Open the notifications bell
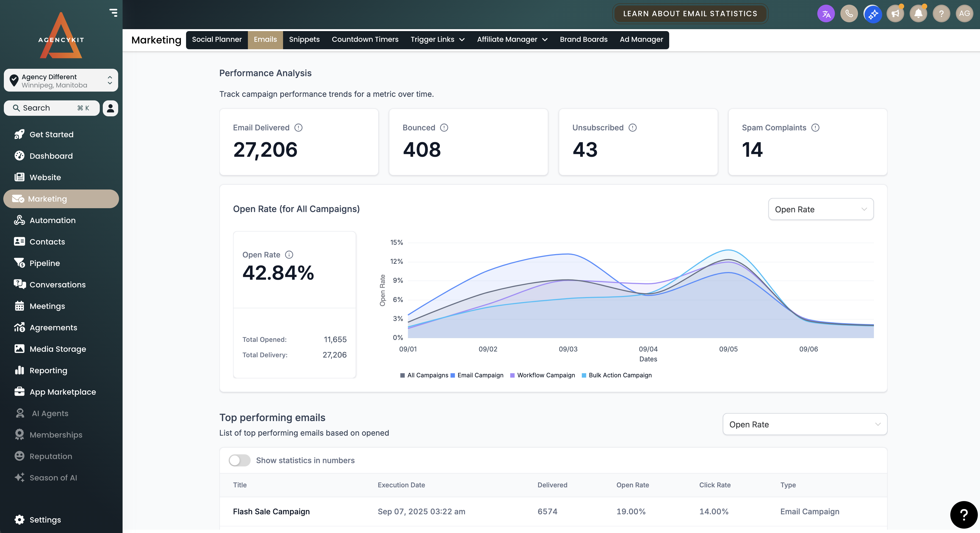The width and height of the screenshot is (980, 533). (x=918, y=14)
